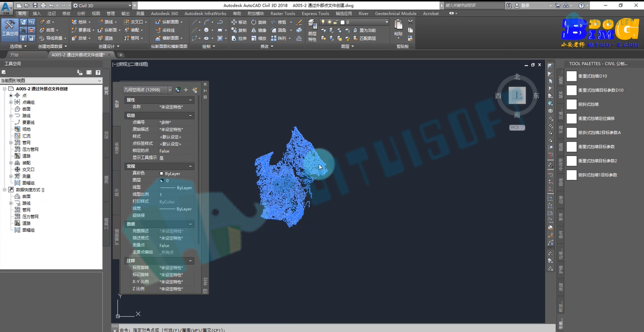Click the save icon in quick access toolbar
The width and height of the screenshot is (644, 332).
click(35, 5)
